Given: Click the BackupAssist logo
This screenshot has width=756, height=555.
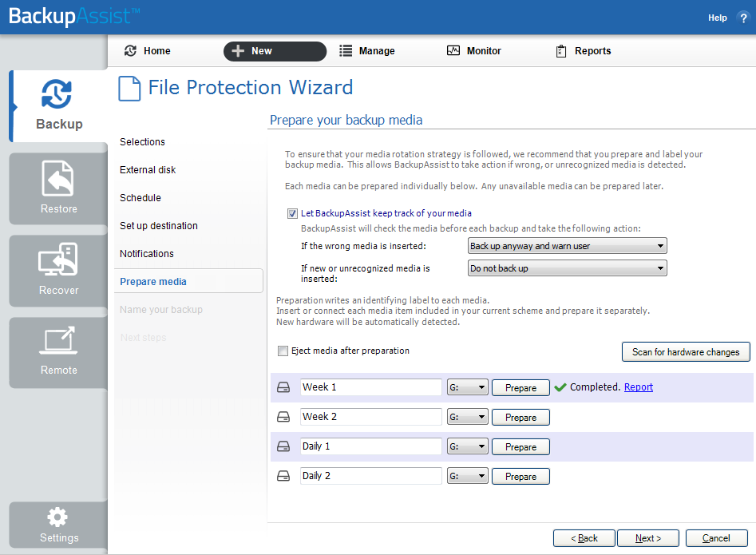Looking at the screenshot, I should click(x=74, y=16).
